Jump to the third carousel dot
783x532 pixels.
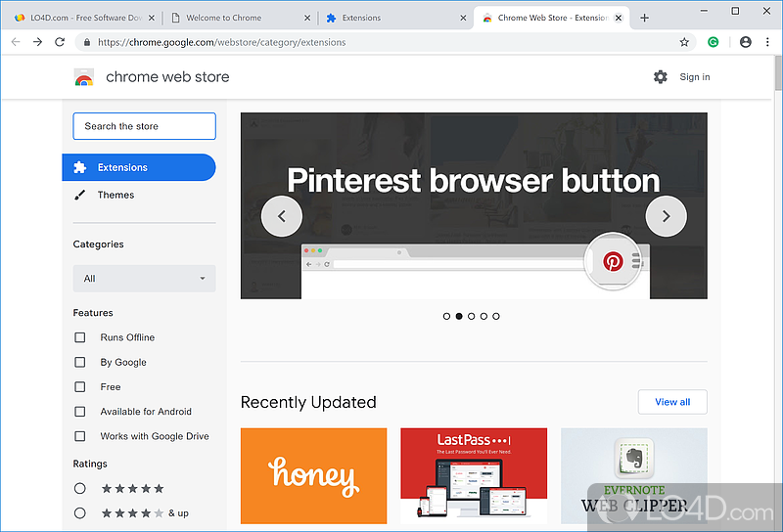pyautogui.click(x=472, y=316)
